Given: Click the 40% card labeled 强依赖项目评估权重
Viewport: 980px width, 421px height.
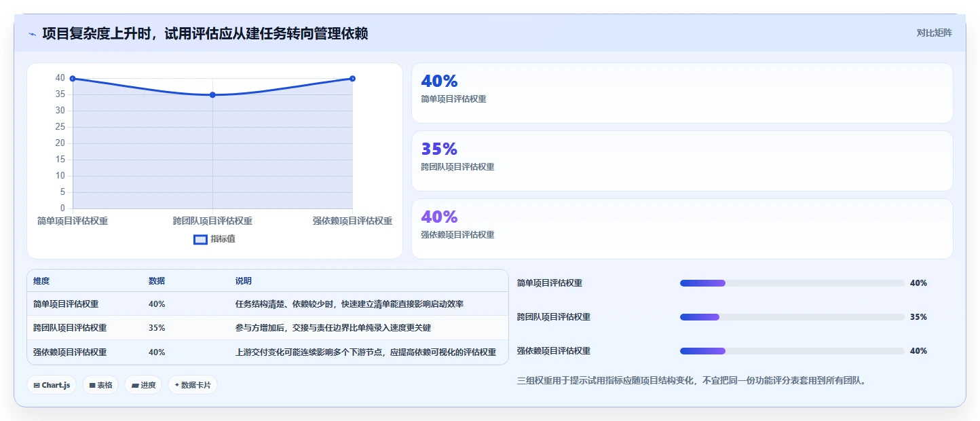Looking at the screenshot, I should pyautogui.click(x=682, y=229).
